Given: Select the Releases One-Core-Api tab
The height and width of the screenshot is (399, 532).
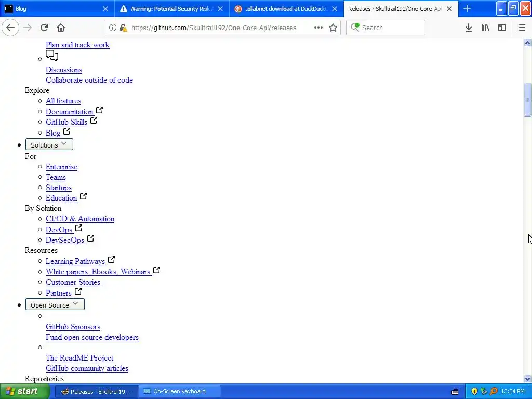Looking at the screenshot, I should 401,9.
